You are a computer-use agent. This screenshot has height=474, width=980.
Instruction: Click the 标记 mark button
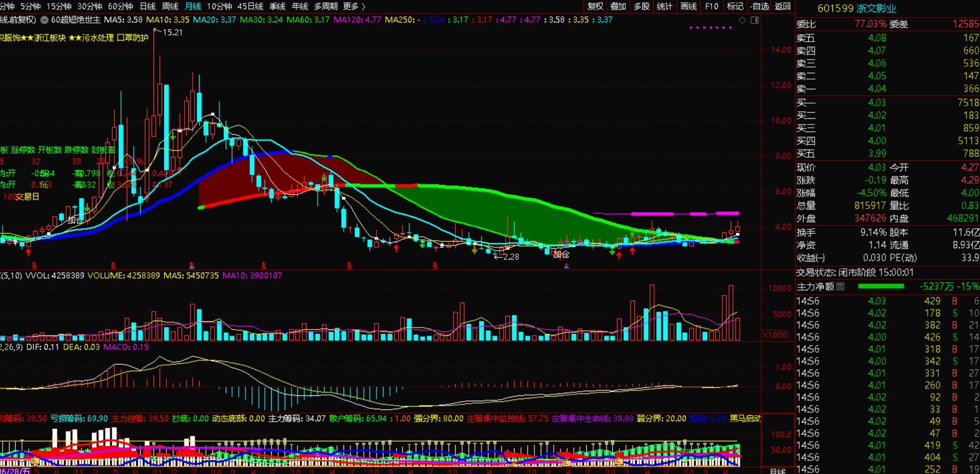click(735, 6)
